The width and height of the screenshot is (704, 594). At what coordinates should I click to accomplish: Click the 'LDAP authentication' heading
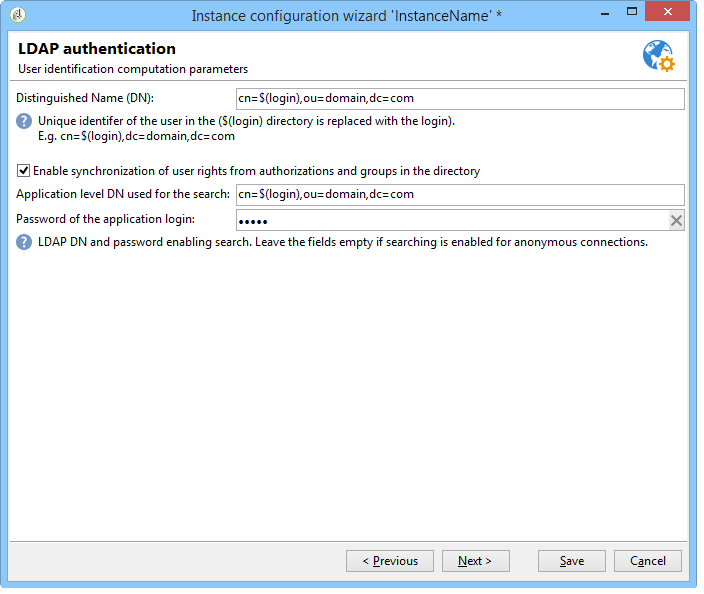coord(97,49)
